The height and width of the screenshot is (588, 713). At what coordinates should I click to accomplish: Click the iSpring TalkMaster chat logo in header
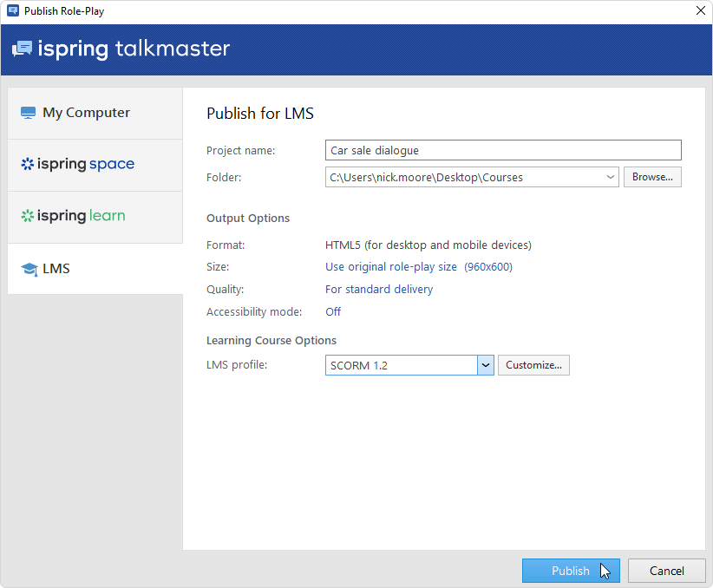[23, 49]
